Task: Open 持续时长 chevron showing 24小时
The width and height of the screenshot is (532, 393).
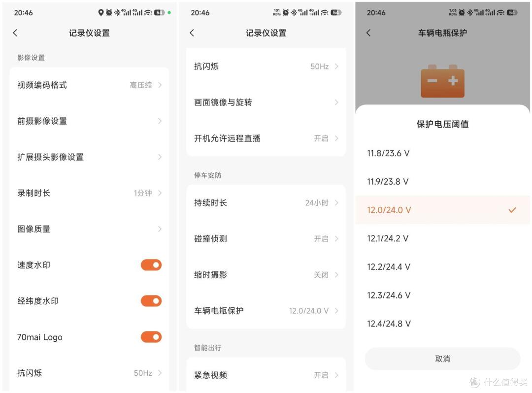Action: (x=336, y=203)
